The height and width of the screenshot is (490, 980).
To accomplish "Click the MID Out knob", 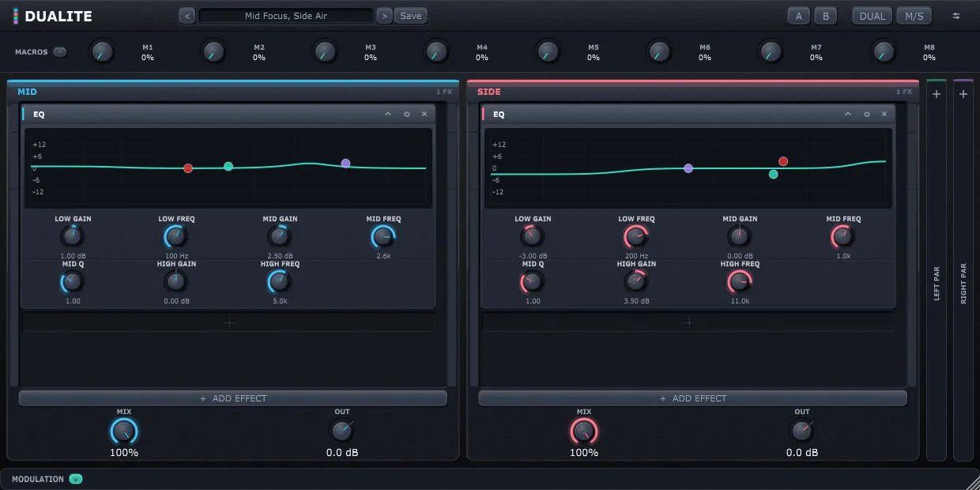I will click(x=341, y=431).
